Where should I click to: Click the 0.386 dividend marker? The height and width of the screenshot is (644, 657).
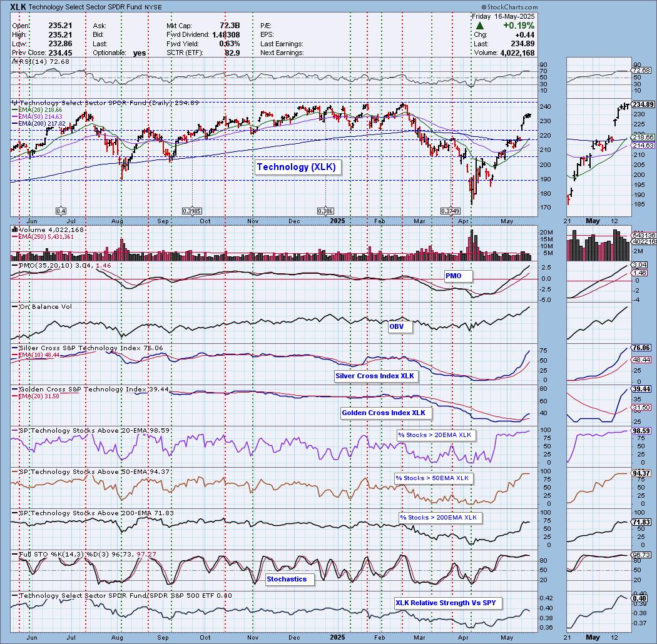[x=325, y=211]
